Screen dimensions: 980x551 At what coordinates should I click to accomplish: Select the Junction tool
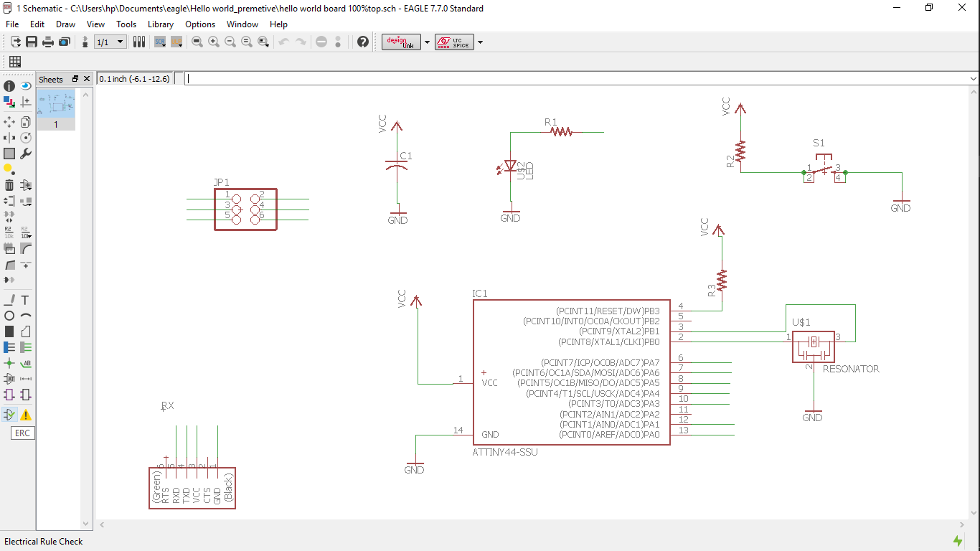[x=9, y=363]
